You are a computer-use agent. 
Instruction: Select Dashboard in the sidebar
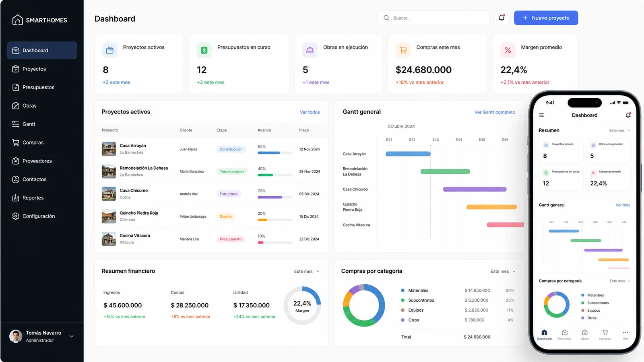pyautogui.click(x=42, y=50)
